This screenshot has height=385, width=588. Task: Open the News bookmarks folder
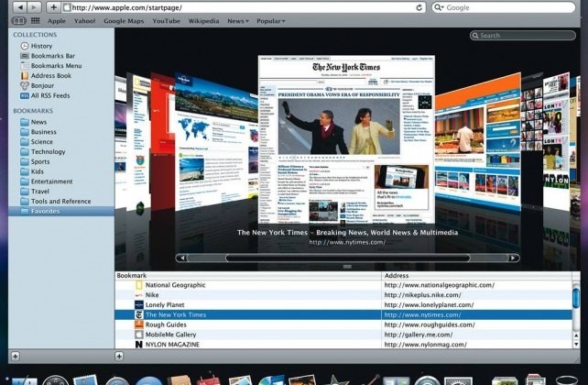coord(38,122)
